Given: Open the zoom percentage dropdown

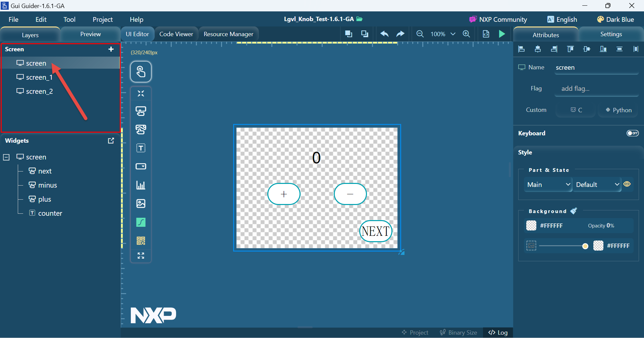Looking at the screenshot, I should pos(453,34).
